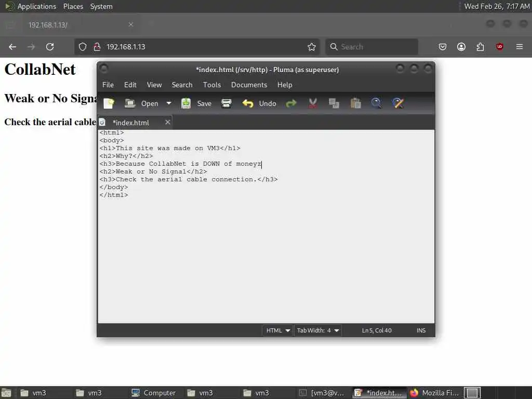Click the INS insert mode indicator
Image resolution: width=532 pixels, height=399 pixels.
pos(421,330)
